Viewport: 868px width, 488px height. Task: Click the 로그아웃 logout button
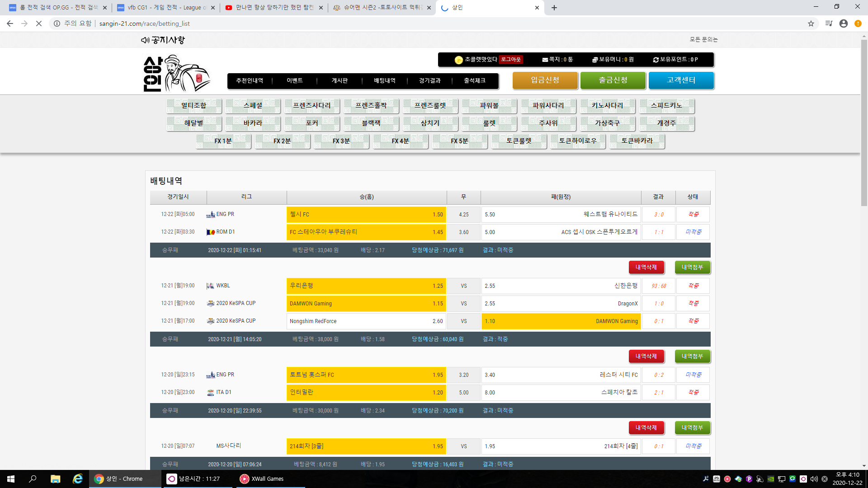click(511, 60)
